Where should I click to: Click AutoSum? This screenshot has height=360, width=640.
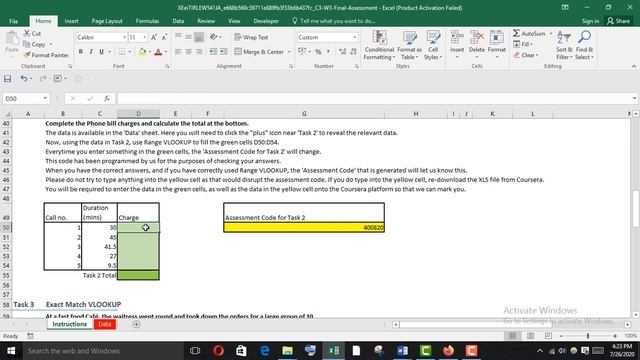click(529, 33)
